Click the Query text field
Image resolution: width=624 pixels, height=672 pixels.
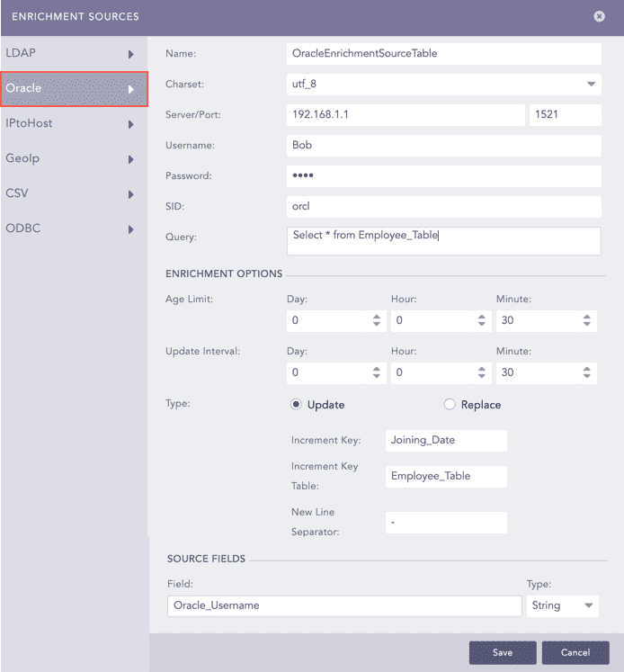(x=443, y=241)
